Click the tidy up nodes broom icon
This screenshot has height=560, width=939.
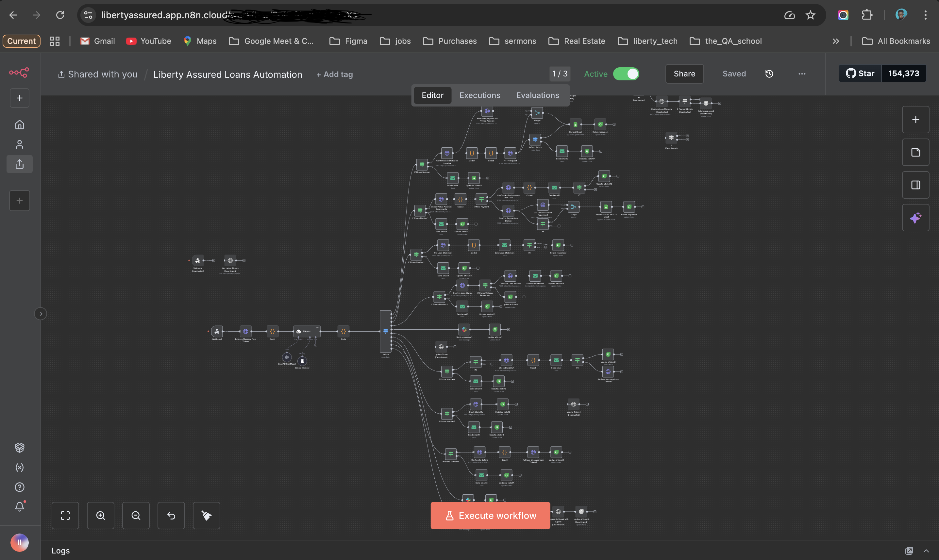coord(207,516)
